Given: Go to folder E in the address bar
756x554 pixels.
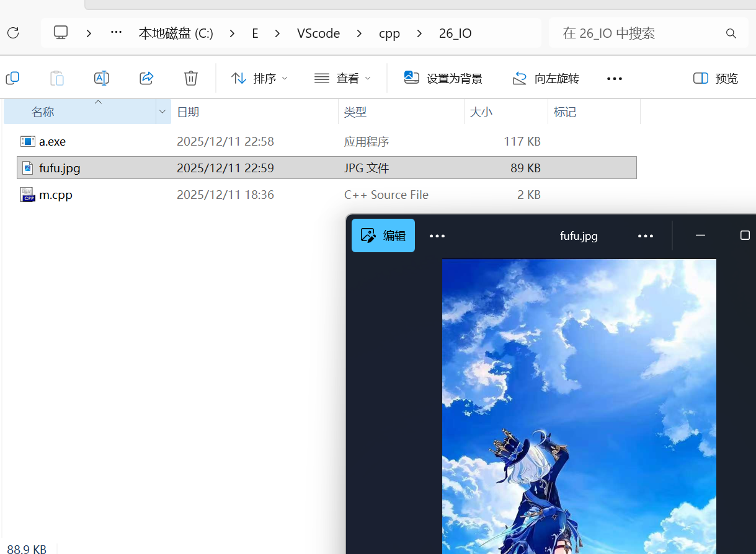Looking at the screenshot, I should 255,33.
